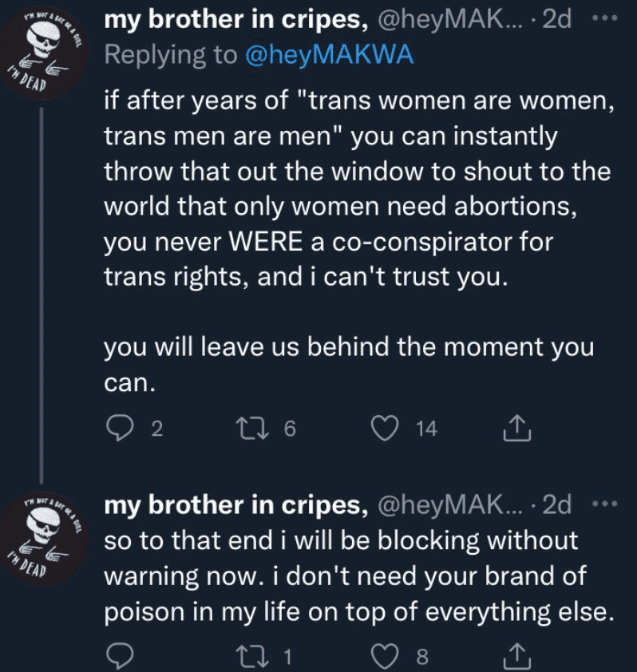The width and height of the screenshot is (637, 672).
Task: Open 'my brother in cripes,' name on second tweet
Action: (x=236, y=505)
